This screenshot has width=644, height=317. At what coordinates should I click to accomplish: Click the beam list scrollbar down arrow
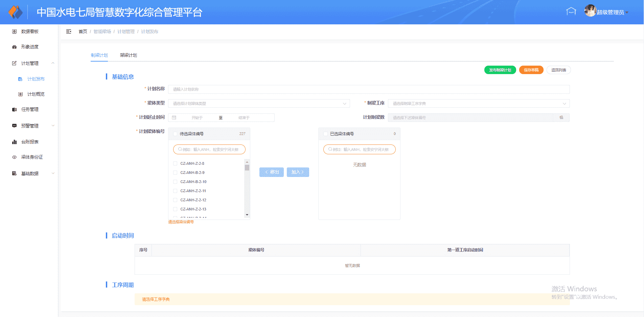pyautogui.click(x=247, y=215)
